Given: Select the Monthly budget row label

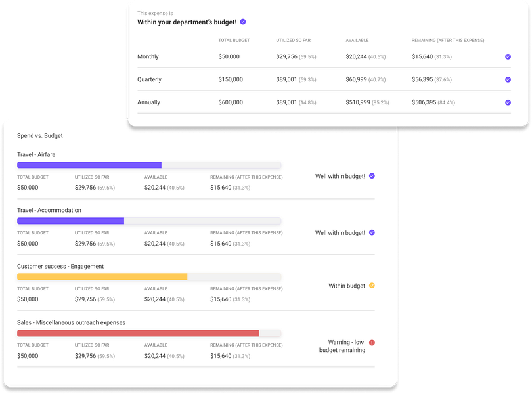Looking at the screenshot, I should tap(148, 56).
